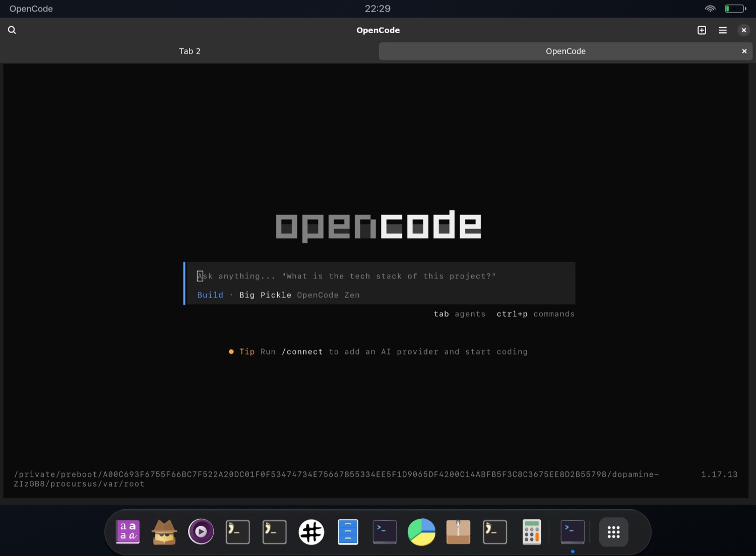Launch the Fonts app from the dock
This screenshot has height=556, width=756.
click(128, 532)
